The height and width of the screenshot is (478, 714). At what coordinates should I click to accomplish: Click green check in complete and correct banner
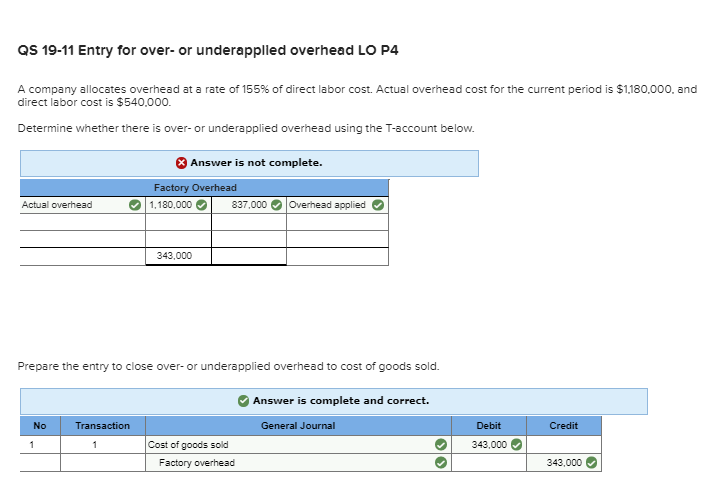(x=244, y=401)
